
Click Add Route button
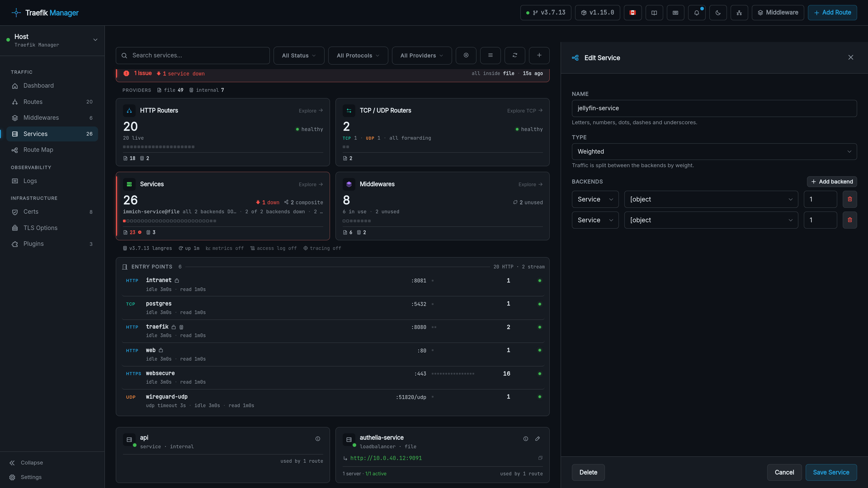pos(832,13)
